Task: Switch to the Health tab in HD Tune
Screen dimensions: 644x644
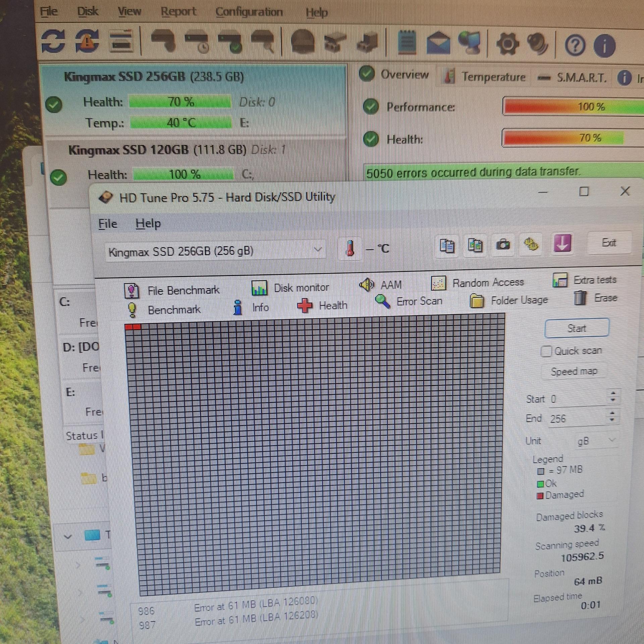Action: (322, 305)
